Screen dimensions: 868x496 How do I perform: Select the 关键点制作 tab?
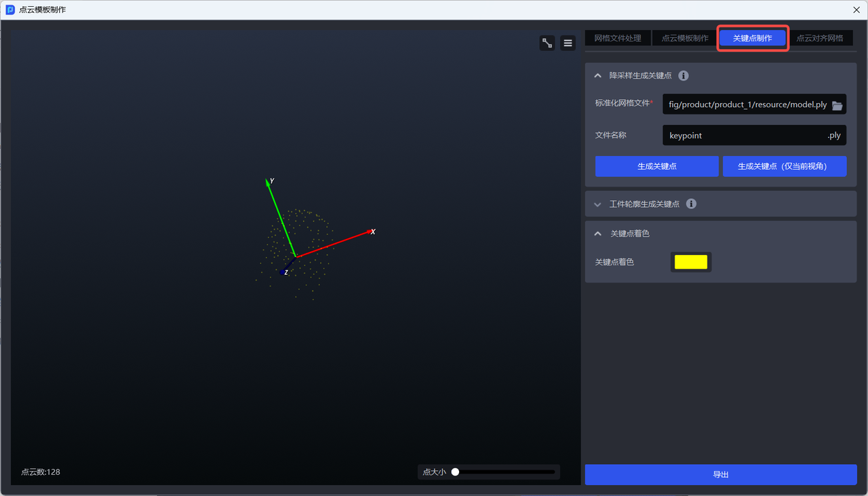752,38
